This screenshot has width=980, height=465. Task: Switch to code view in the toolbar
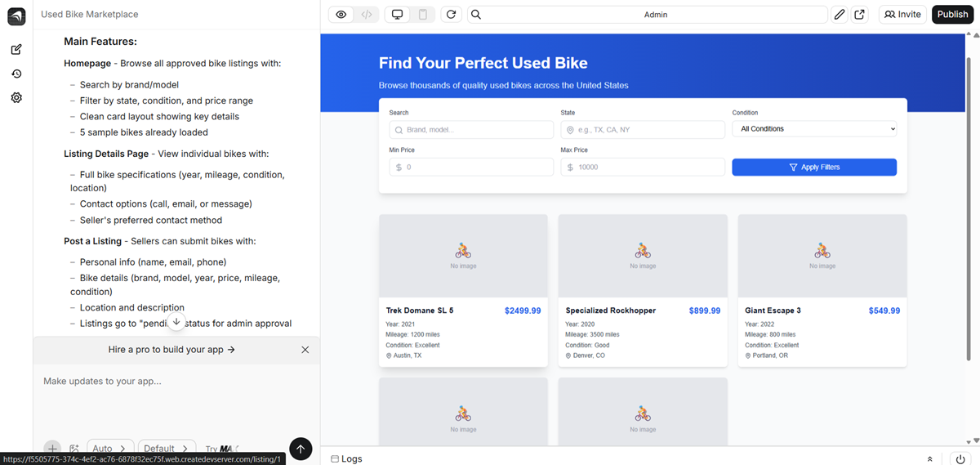click(367, 15)
